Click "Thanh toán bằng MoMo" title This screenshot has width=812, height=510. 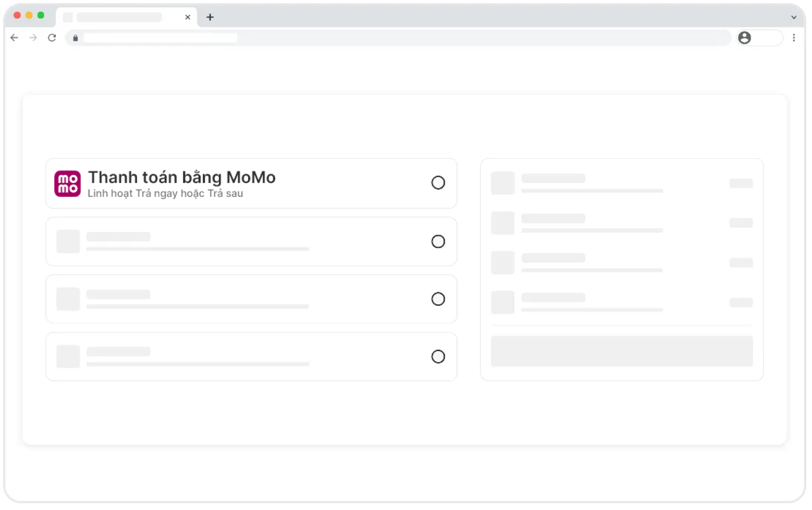click(182, 178)
